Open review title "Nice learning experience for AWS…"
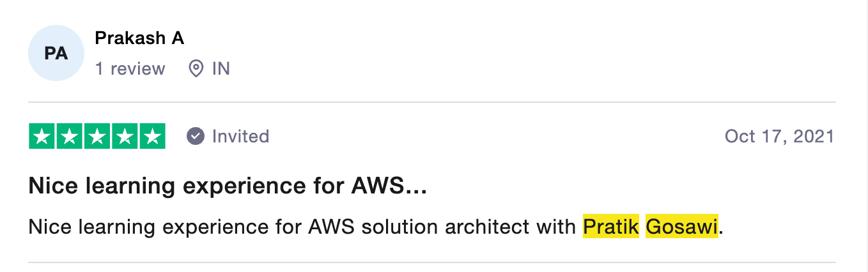Screen dimensions: 868x272 [x=228, y=186]
